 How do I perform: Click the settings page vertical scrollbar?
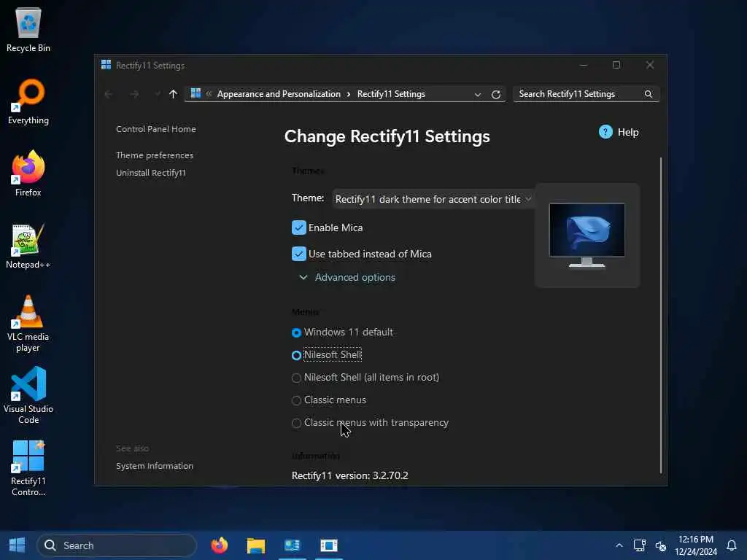[660, 315]
